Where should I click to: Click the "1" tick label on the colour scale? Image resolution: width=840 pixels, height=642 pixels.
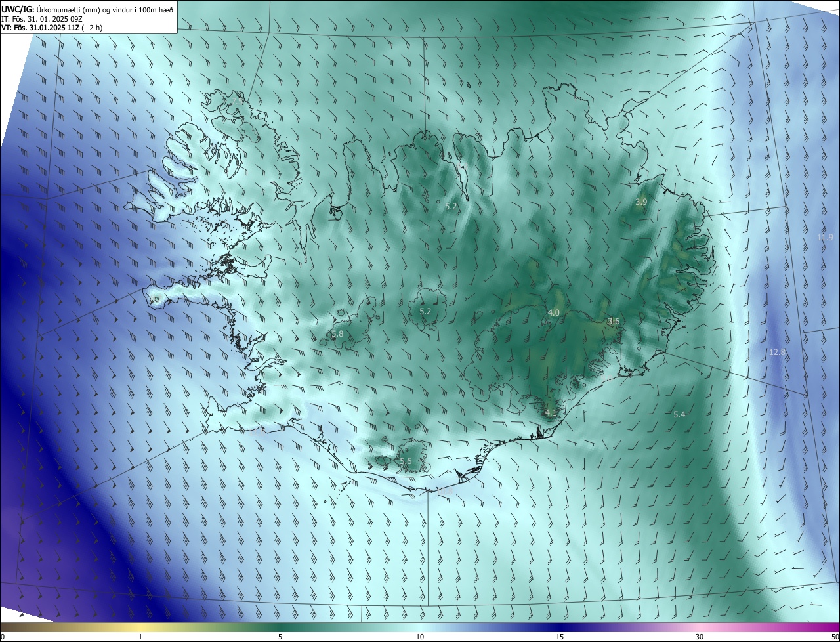pyautogui.click(x=140, y=637)
